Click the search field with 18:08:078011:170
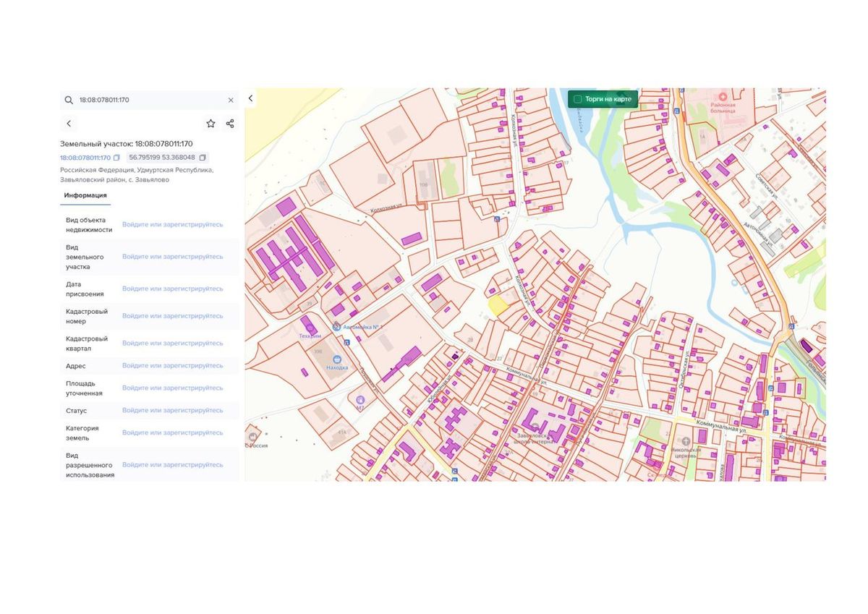The width and height of the screenshot is (868, 614). pyautogui.click(x=150, y=100)
